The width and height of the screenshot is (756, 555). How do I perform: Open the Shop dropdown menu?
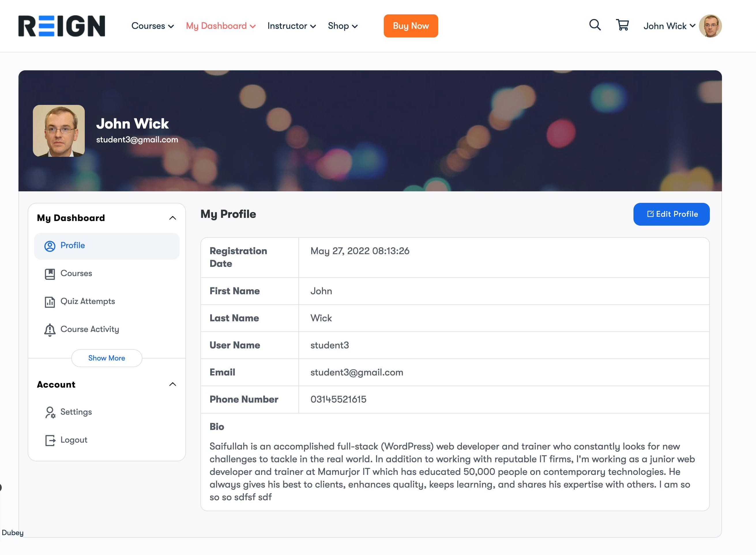[x=343, y=26]
